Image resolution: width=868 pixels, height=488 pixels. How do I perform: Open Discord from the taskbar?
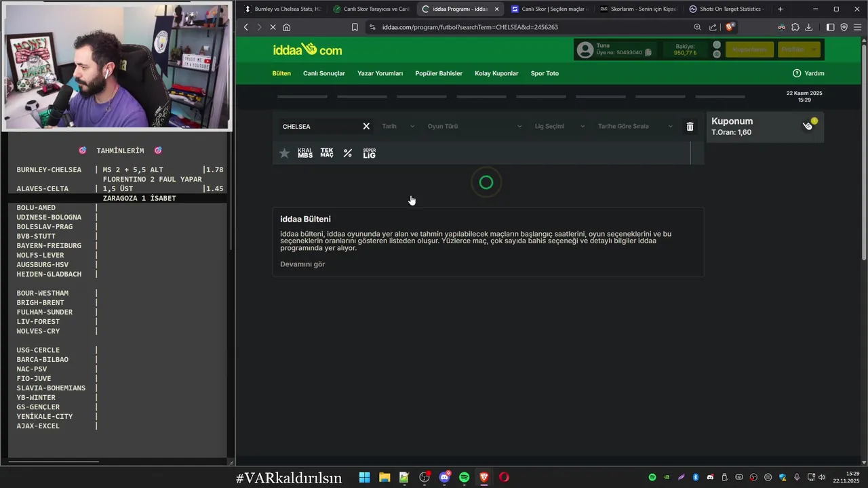coord(444,477)
